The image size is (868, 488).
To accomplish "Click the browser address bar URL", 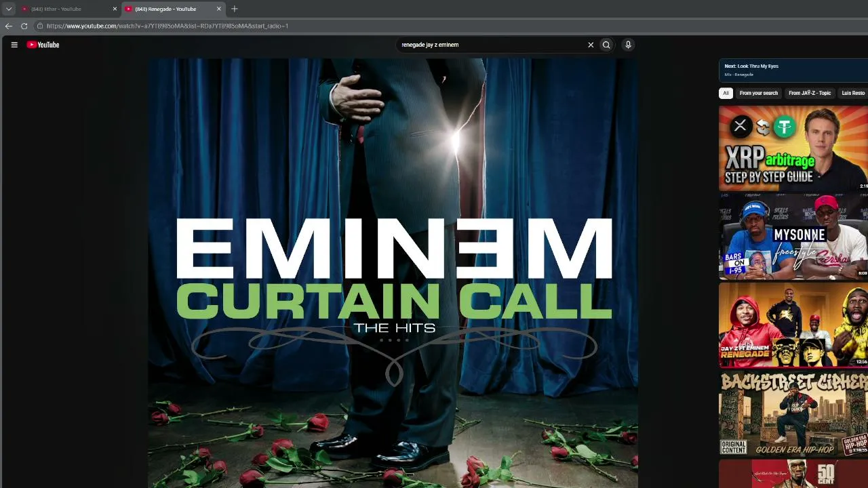I will coord(167,26).
